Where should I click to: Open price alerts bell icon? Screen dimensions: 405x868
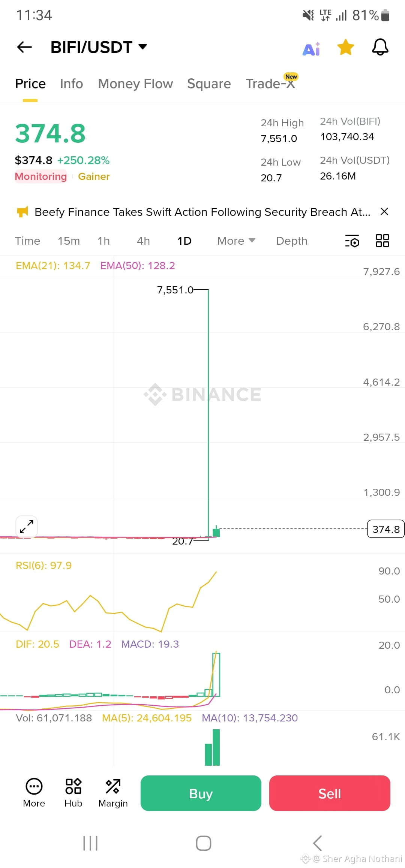(x=380, y=47)
